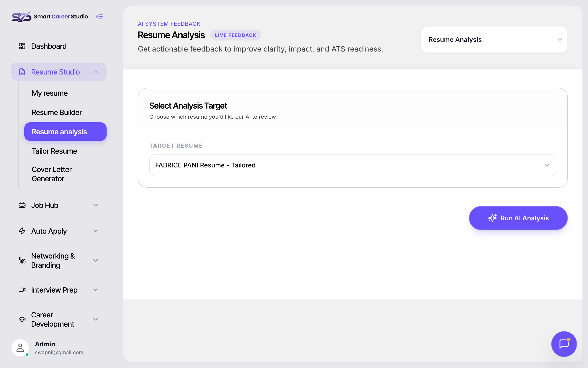Screen dimensions: 588x368
Task: Collapse the Resume Studio section chevron
Action: [96, 72]
